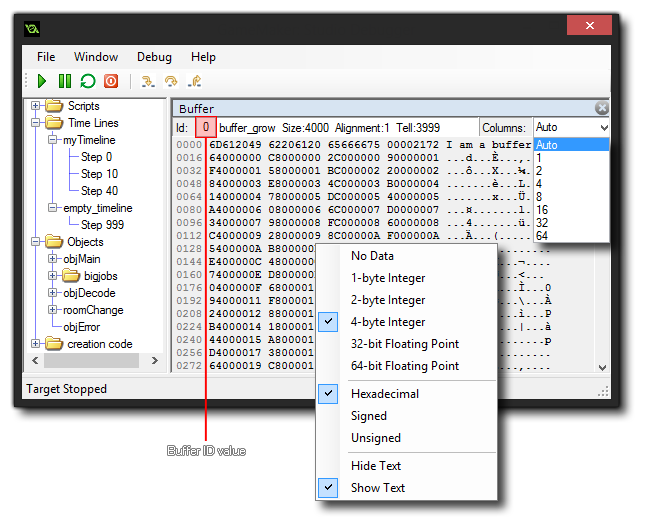Select Step 999 under empty_timeline
The height and width of the screenshot is (527, 645).
(102, 225)
